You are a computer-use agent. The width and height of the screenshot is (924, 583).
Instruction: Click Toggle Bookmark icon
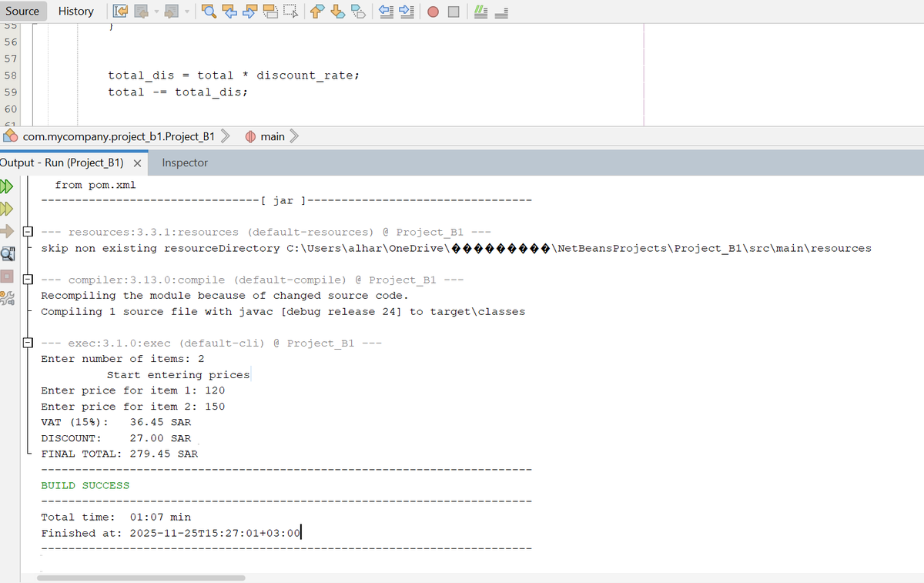(x=358, y=12)
